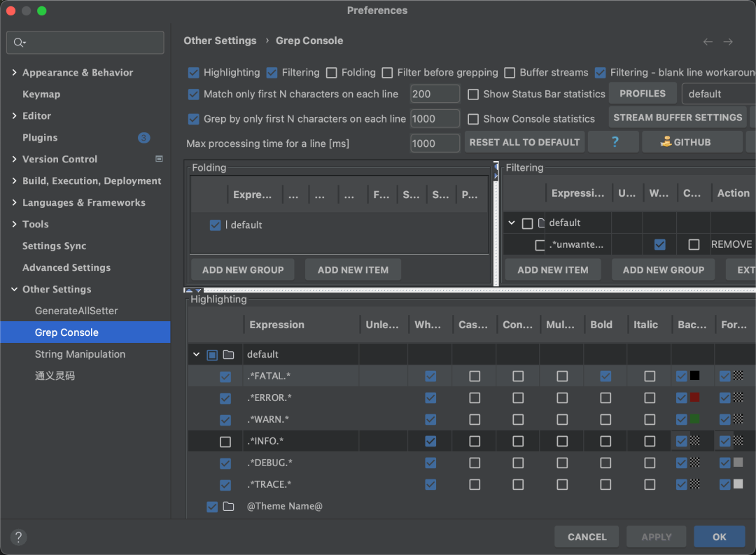
Task: Click the help icon at bottom left
Action: (19, 537)
